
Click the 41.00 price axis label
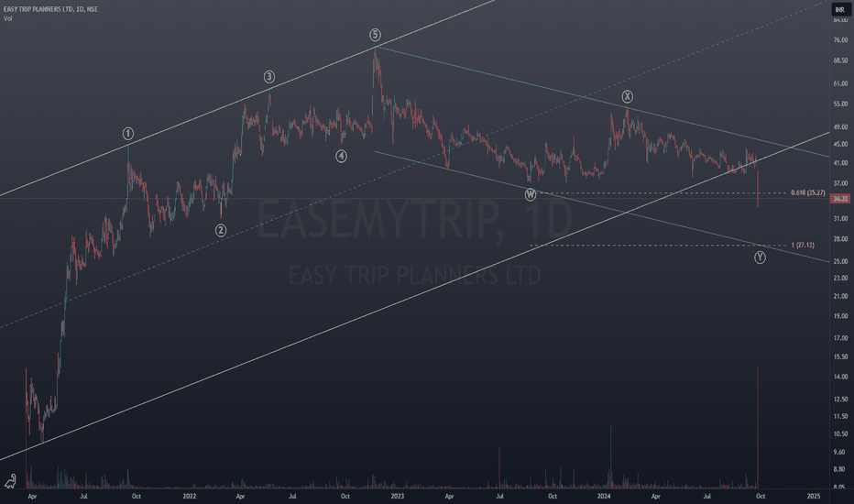point(840,163)
